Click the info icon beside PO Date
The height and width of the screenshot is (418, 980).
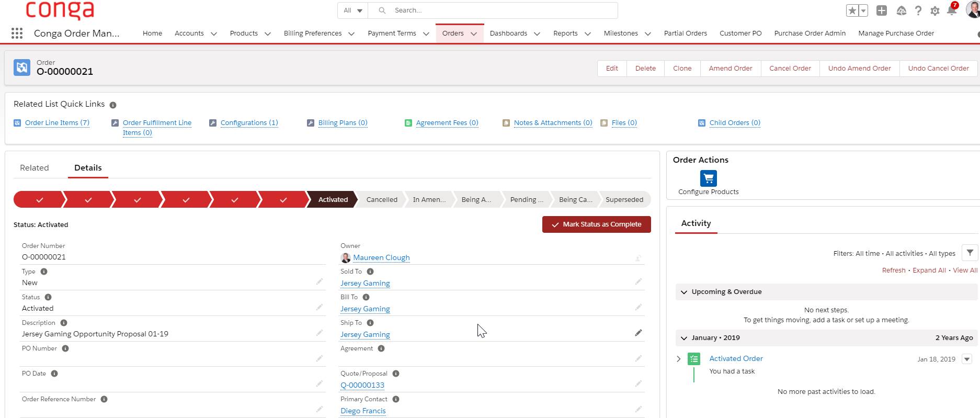tap(54, 374)
